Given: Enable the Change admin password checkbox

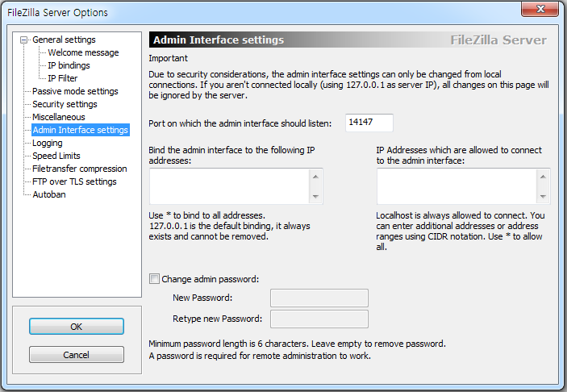Looking at the screenshot, I should click(x=154, y=279).
